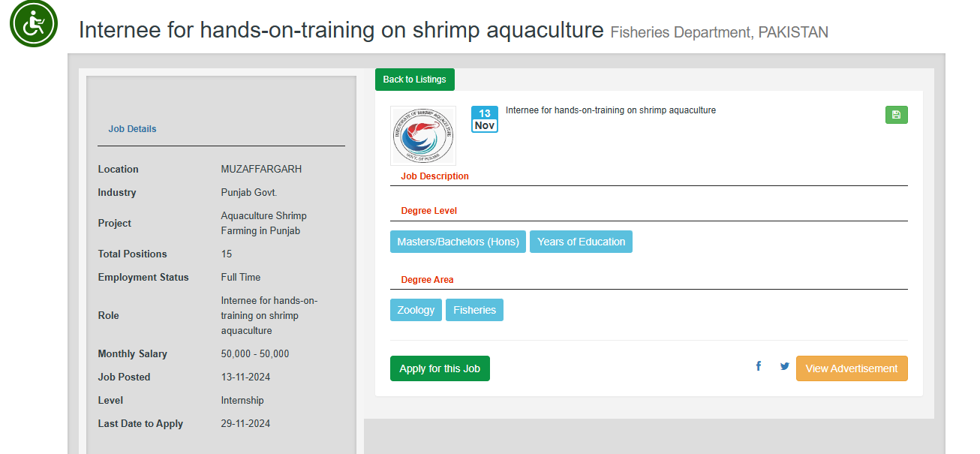Select the Years of Education tag
Viewport: 980px width, 454px height.
(581, 242)
